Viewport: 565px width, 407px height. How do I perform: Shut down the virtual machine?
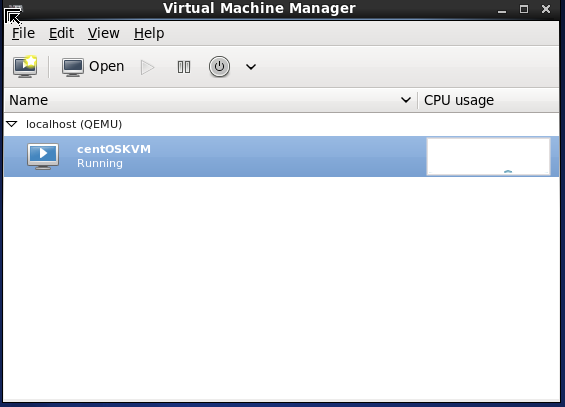click(219, 67)
